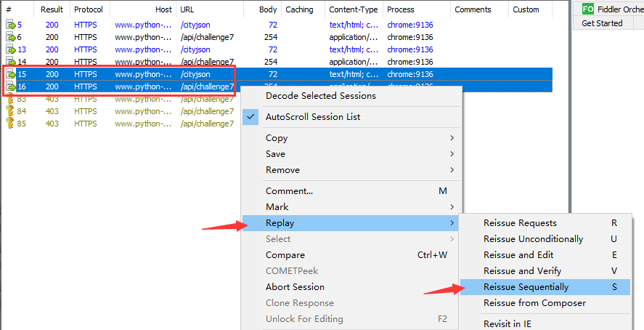644x330 pixels.
Task: Click the key icon for session 85
Action: click(x=10, y=124)
